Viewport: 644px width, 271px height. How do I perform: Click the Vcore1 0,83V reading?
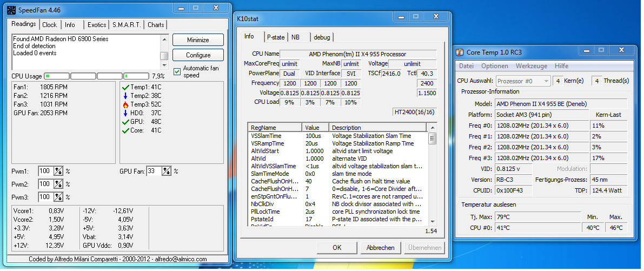pyautogui.click(x=38, y=210)
